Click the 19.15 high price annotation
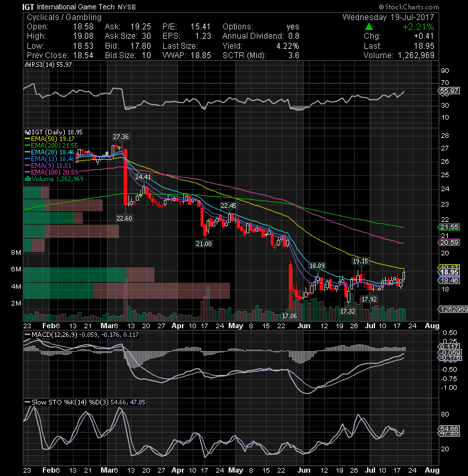Image resolution: width=468 pixels, height=476 pixels. point(360,261)
